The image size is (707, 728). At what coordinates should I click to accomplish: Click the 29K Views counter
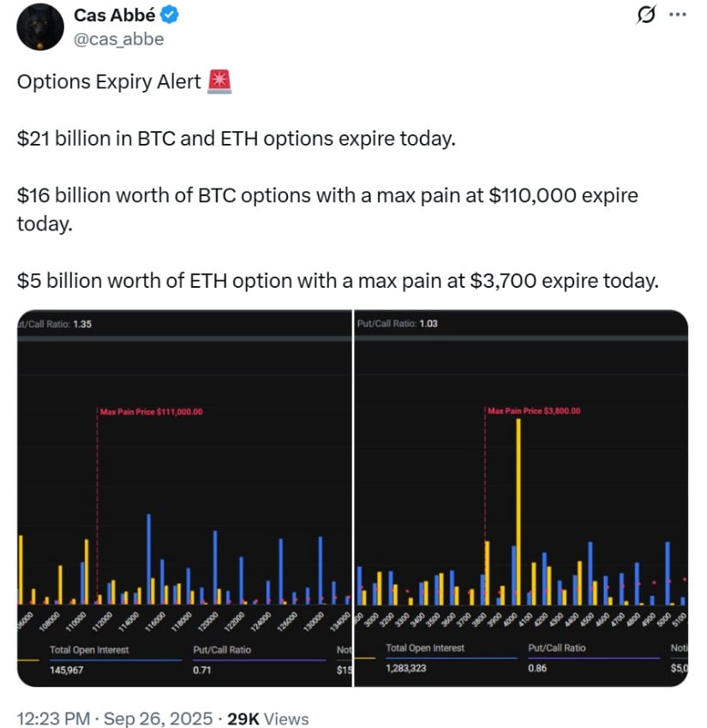tap(268, 719)
